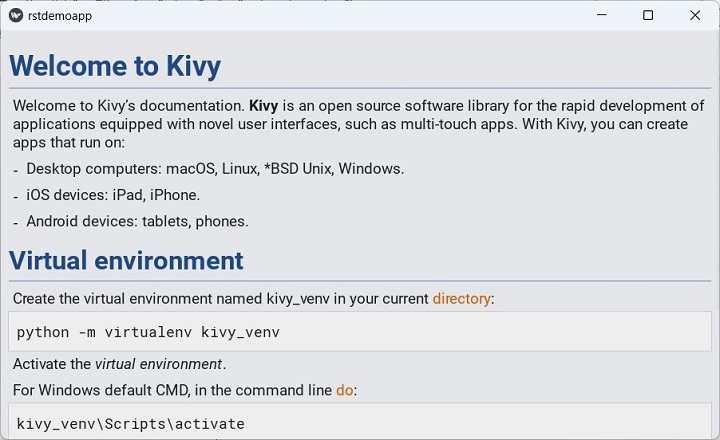Click the word "Activate" above the CMD line
720x440 pixels.
coord(40,364)
